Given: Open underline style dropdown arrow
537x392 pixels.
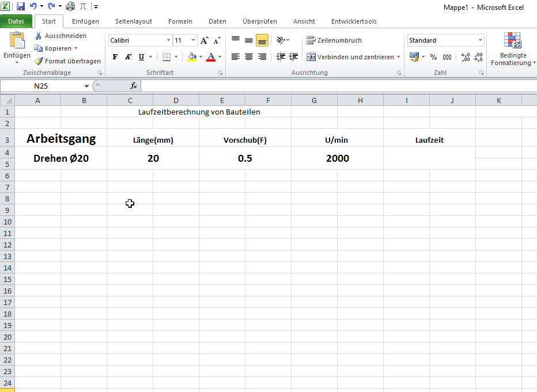Looking at the screenshot, I should tap(151, 57).
